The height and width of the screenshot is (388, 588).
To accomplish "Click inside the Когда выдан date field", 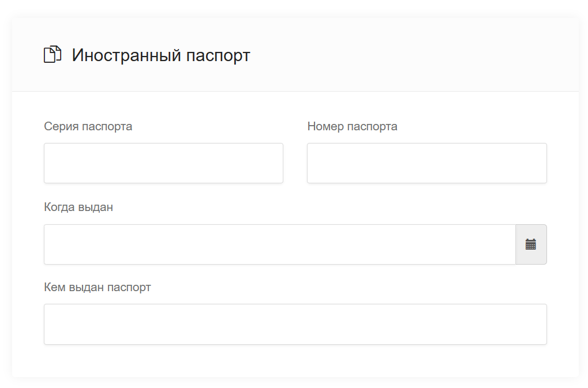I will point(279,244).
